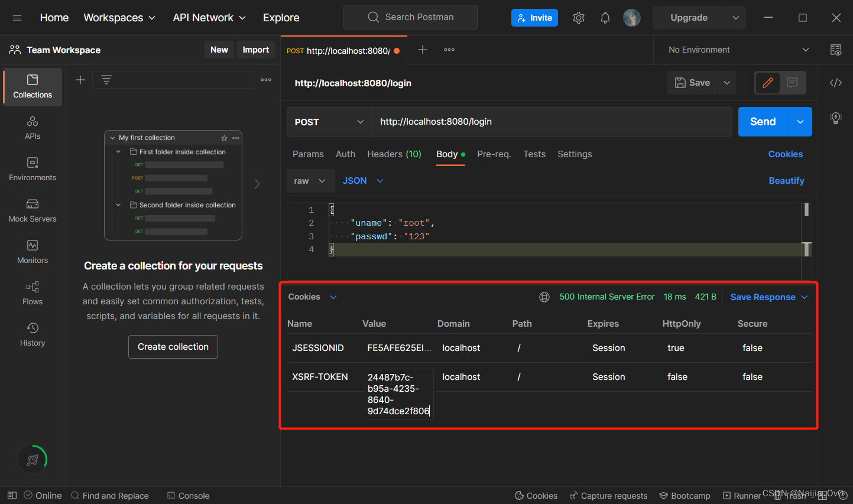Expand the Save options dropdown arrow
Viewport: 853px width, 504px height.
[727, 83]
